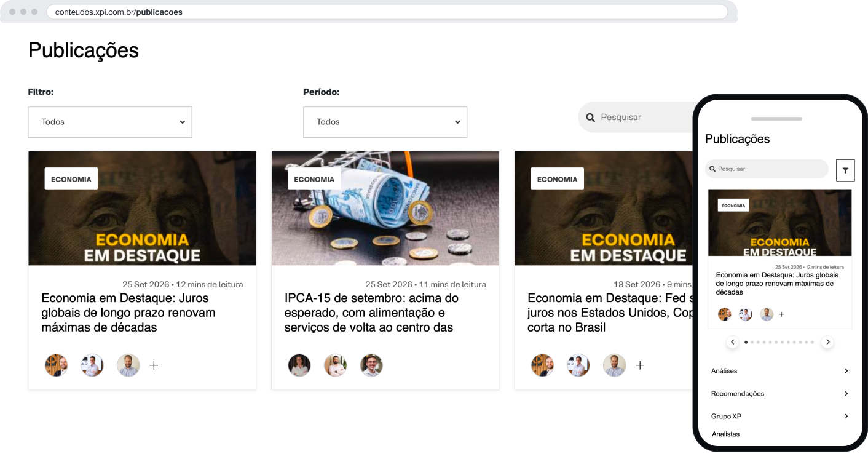This screenshot has width=868, height=459.
Task: Open headline 'IPCA-15 de setembro: acima do esperado'
Action: tap(371, 313)
